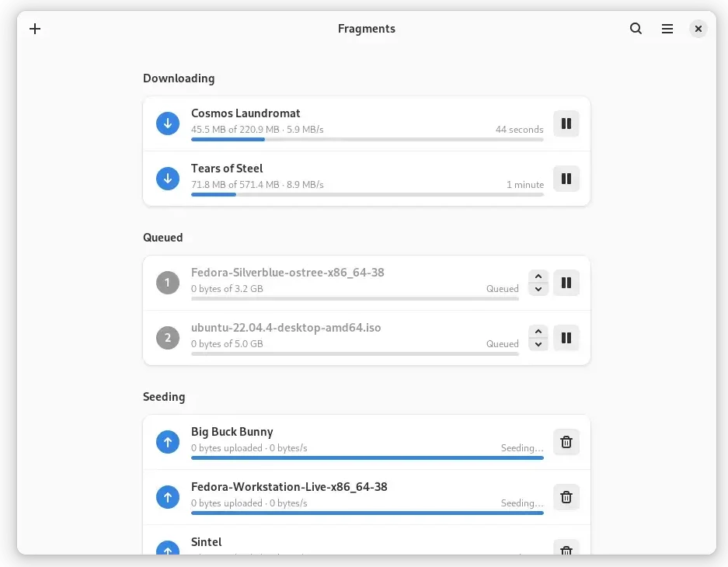This screenshot has width=728, height=567.
Task: Click the Seeding… status of Big Buck Bunny
Action: coord(522,448)
